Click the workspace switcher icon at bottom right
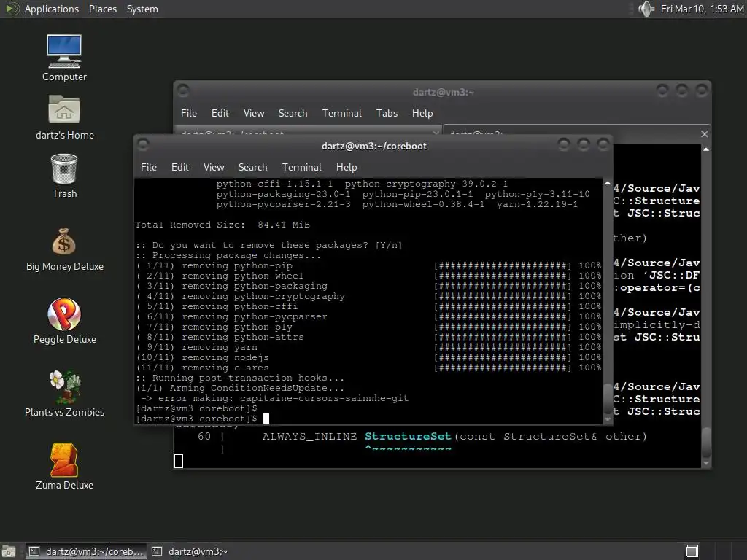This screenshot has width=747, height=560. 692,551
